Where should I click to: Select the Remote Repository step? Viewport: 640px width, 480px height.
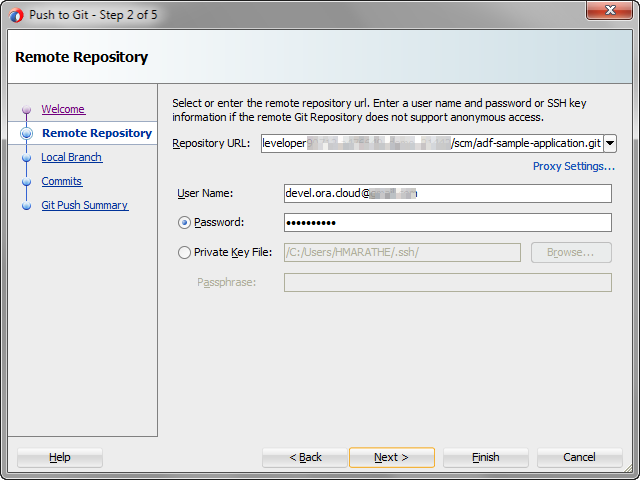coord(97,133)
